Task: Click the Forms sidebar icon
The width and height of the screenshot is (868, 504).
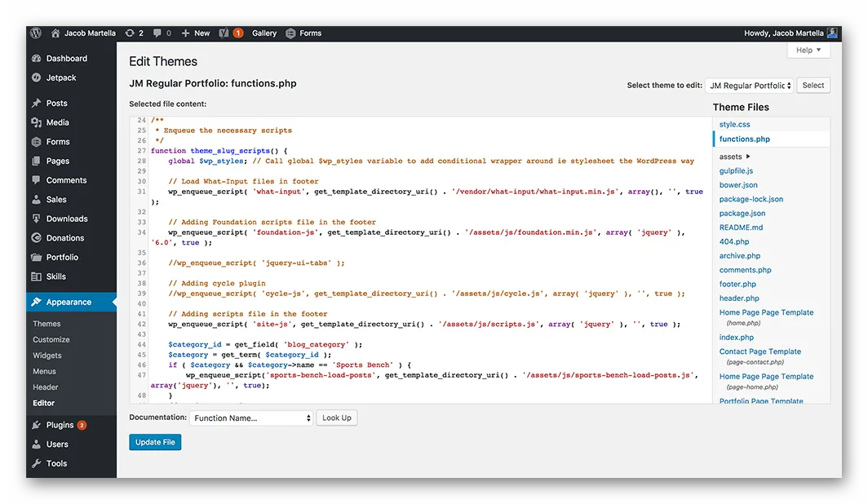Action: (x=37, y=142)
